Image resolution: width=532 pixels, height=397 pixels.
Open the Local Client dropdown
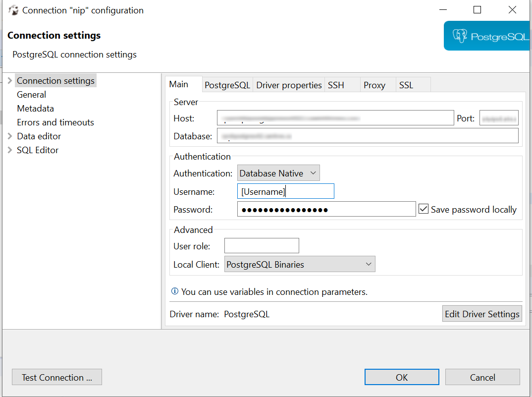tap(300, 264)
